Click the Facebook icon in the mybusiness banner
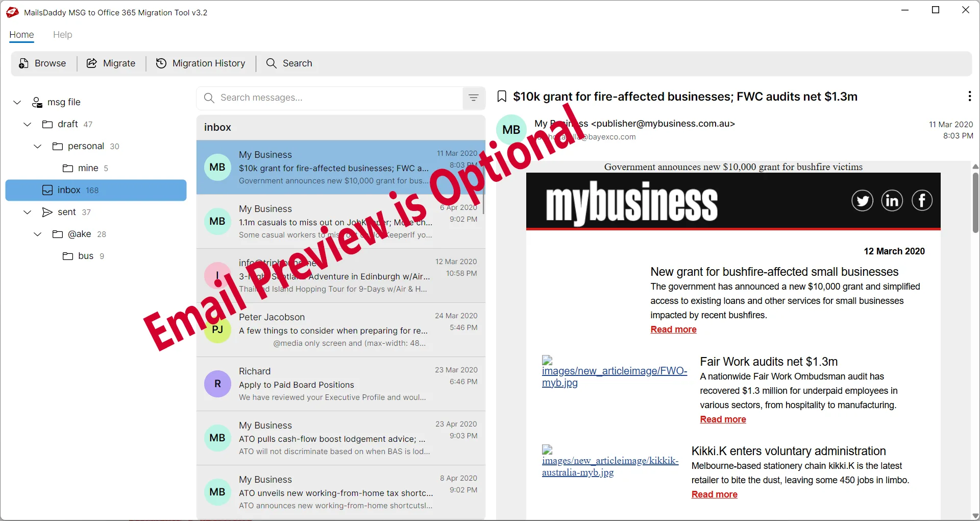The height and width of the screenshot is (521, 980). 922,201
